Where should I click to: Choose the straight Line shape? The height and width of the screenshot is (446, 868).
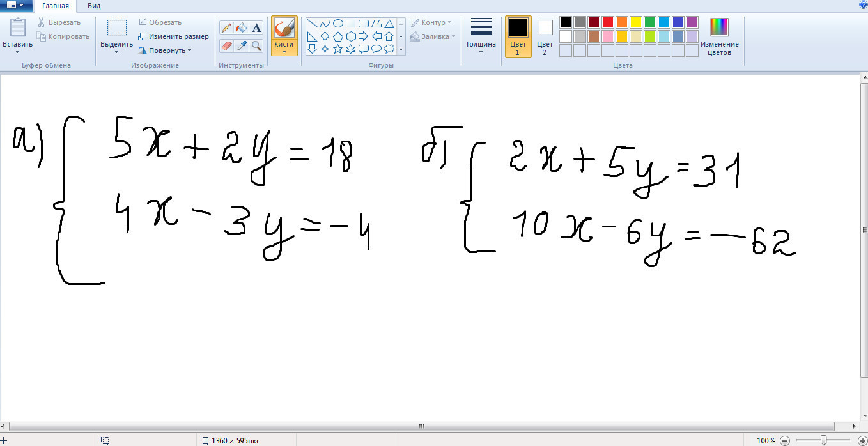pos(313,23)
